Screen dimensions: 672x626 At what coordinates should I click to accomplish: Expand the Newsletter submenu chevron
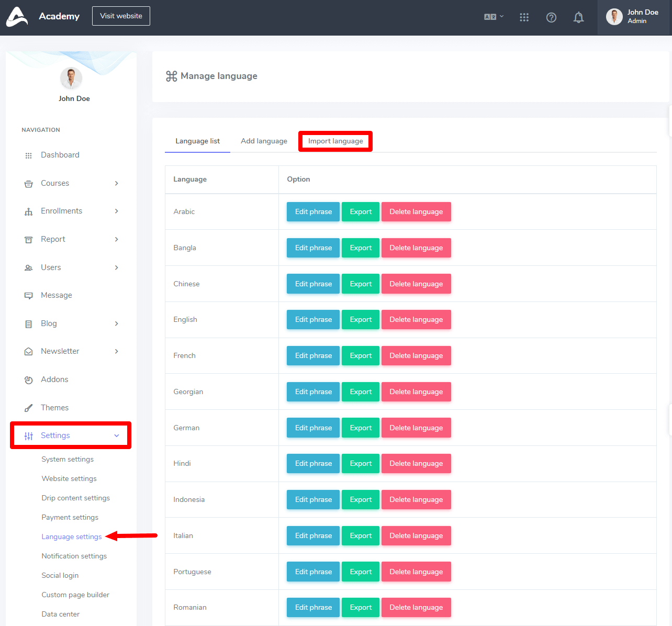[x=116, y=351]
